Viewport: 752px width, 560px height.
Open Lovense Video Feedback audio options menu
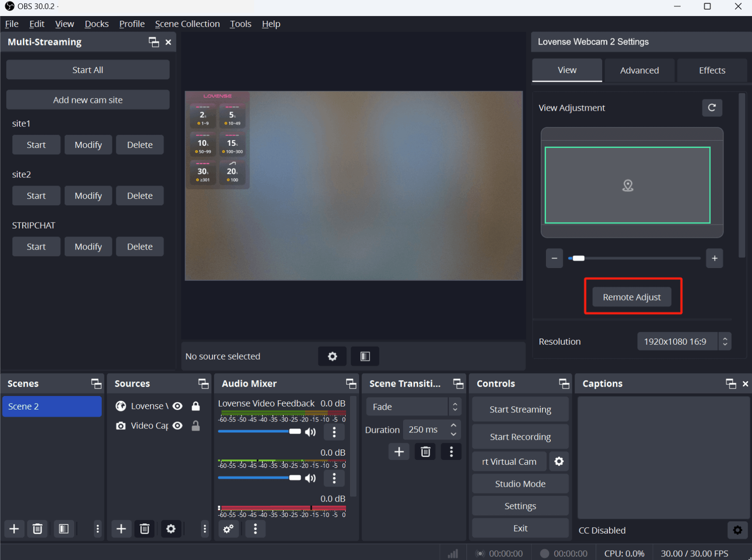(334, 432)
